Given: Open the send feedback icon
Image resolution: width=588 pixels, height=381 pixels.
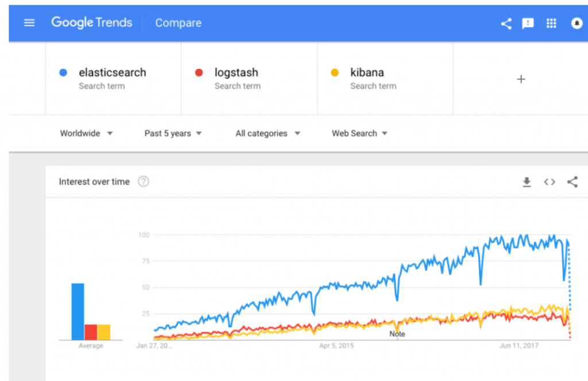Looking at the screenshot, I should 528,24.
